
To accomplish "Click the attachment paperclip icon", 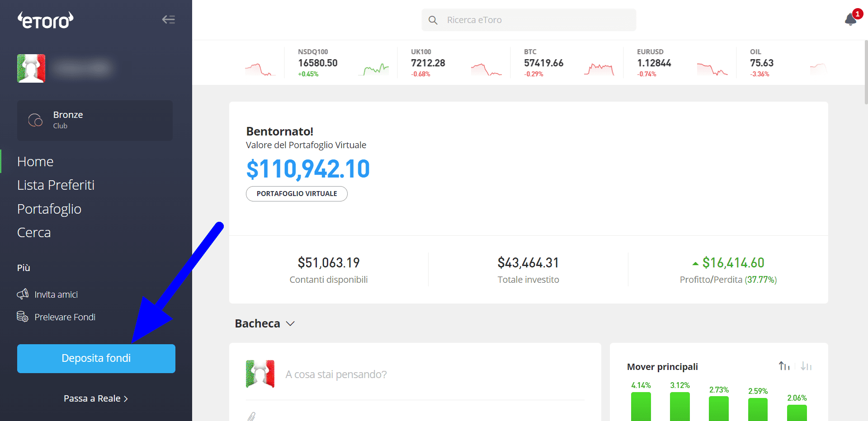I will click(x=252, y=416).
